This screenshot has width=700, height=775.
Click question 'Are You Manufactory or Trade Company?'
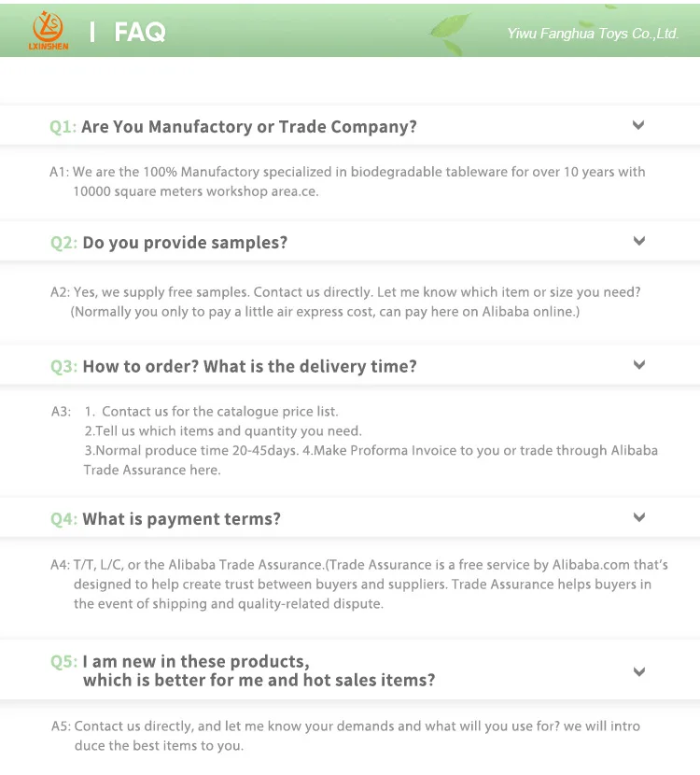249,127
